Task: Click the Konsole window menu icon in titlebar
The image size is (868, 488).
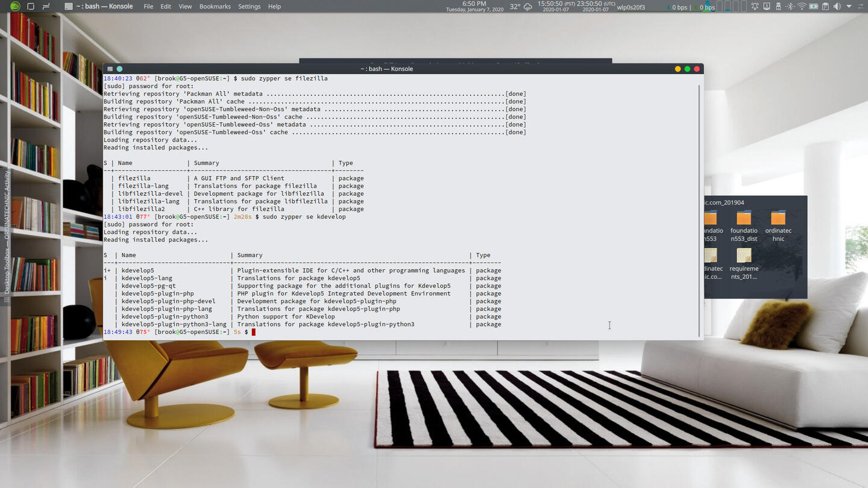Action: pos(109,69)
